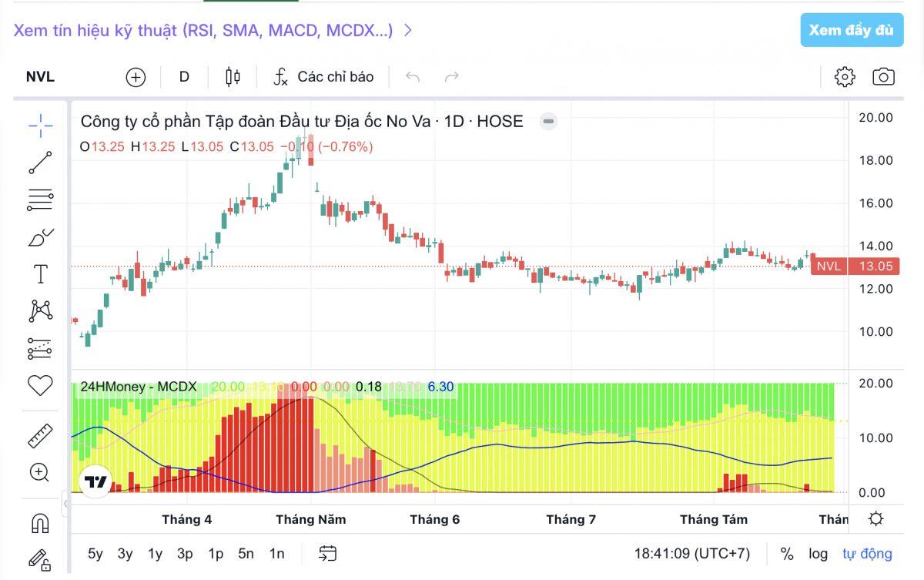Viewport: 924px width, 580px height.
Task: Click the 20.00 price axis label at the top
Action: (875, 117)
